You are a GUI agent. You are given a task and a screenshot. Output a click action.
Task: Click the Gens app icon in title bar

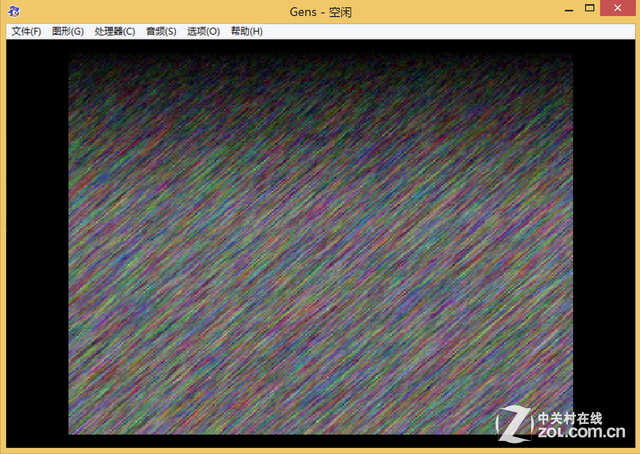14,11
